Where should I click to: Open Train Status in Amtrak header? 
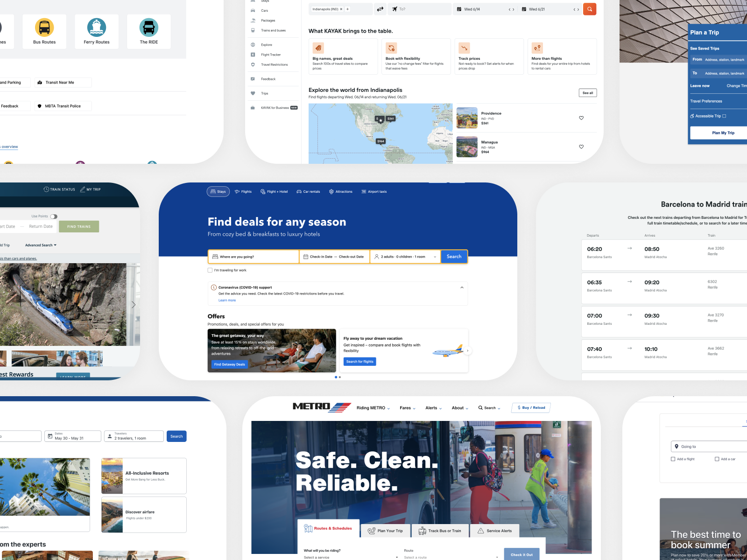click(59, 189)
